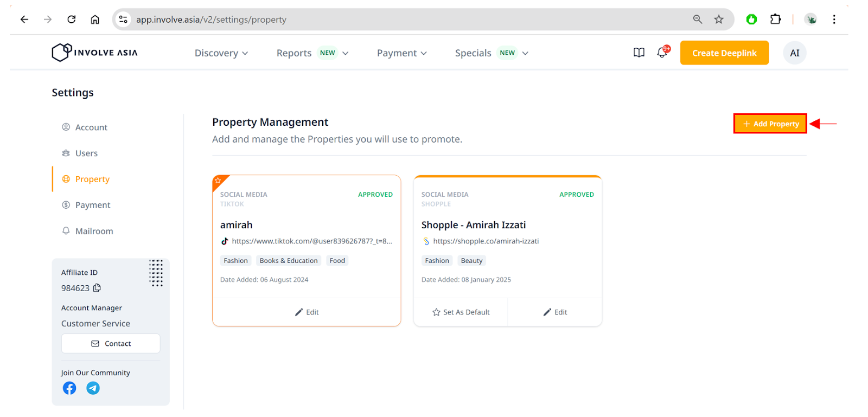Open the Facebook community icon
The width and height of the screenshot is (868, 417).
click(69, 388)
